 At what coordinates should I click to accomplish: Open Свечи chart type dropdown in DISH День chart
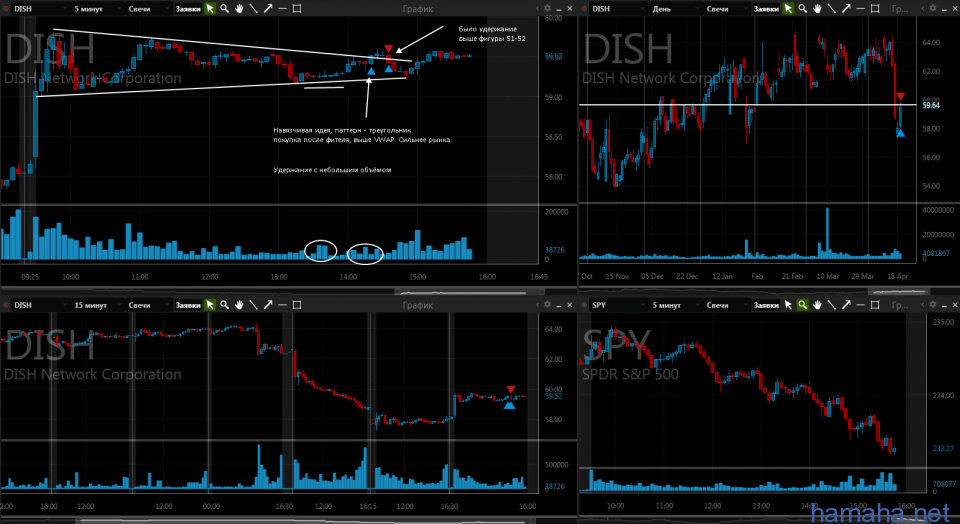click(727, 9)
